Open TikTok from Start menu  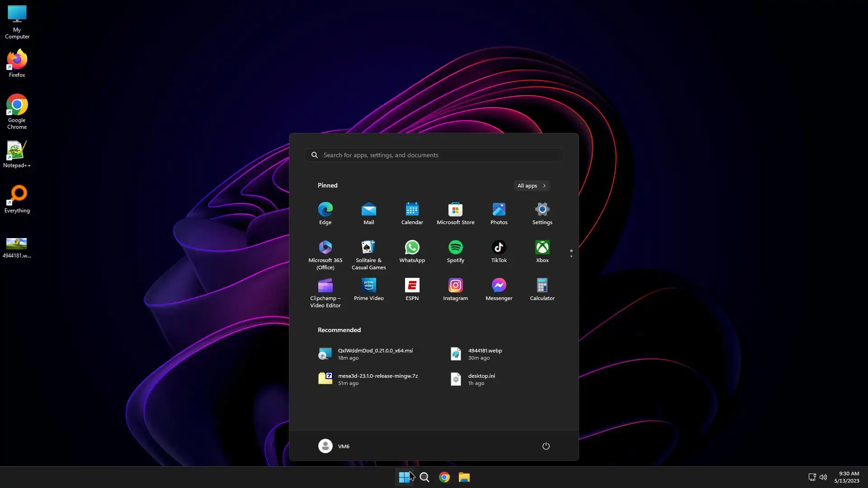499,251
